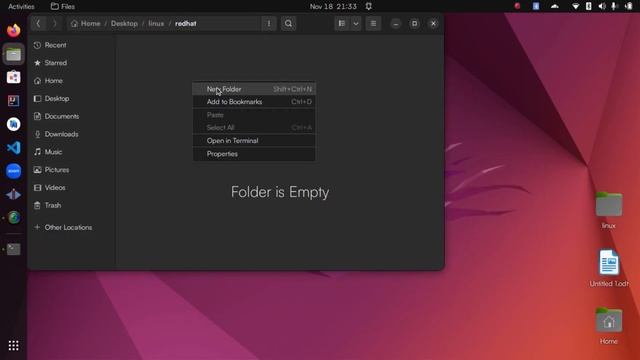
Task: Go forward with the forward arrow
Action: [54, 24]
